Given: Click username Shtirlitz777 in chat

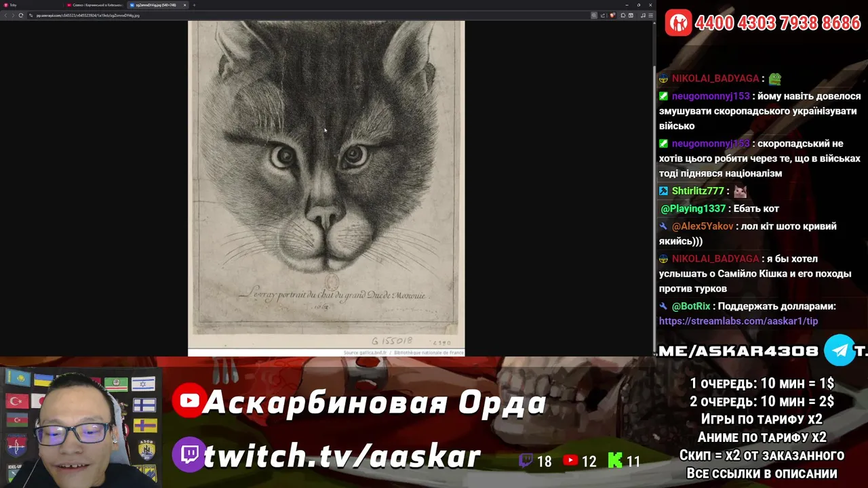Looking at the screenshot, I should [x=697, y=191].
